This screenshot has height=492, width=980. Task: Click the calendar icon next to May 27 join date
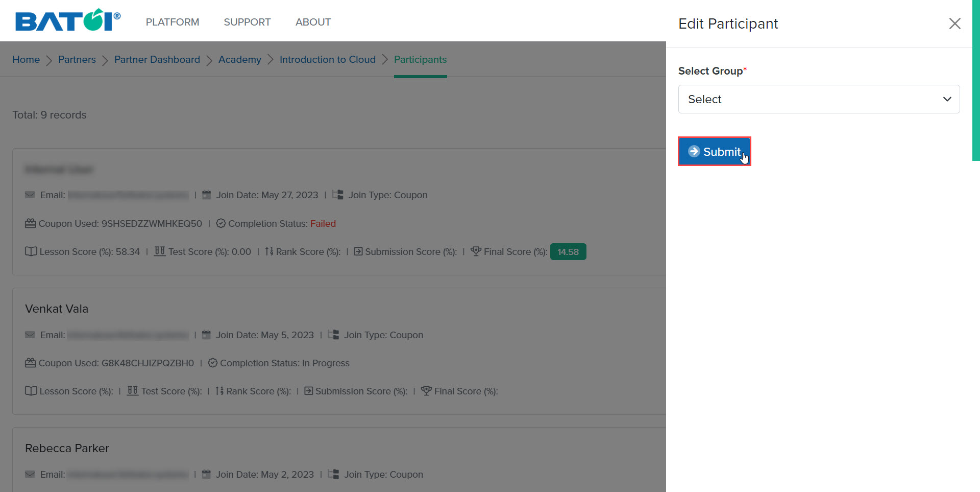(207, 195)
